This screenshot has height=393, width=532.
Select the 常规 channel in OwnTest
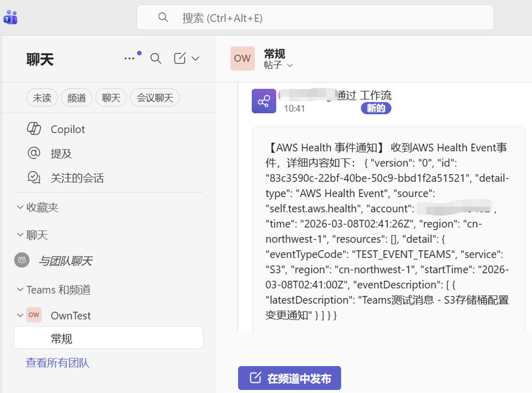click(109, 338)
